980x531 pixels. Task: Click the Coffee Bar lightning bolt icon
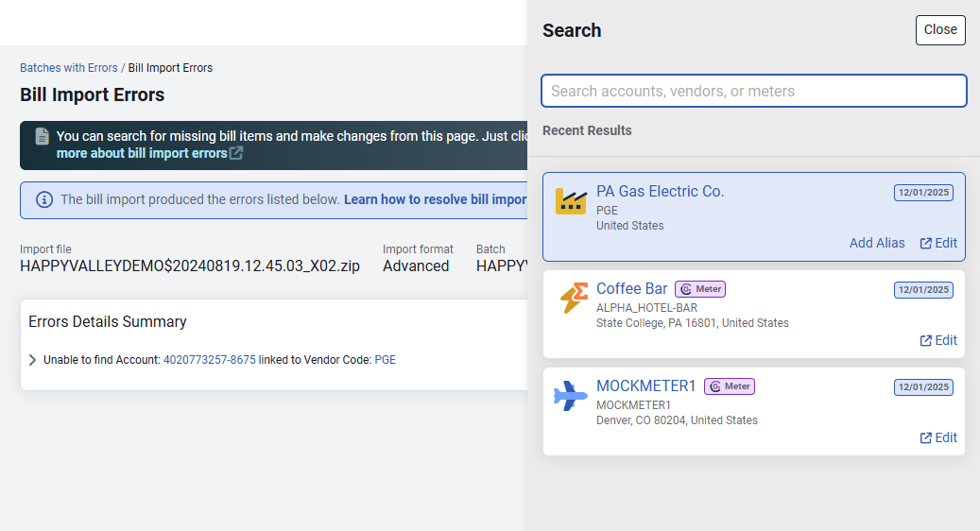pyautogui.click(x=573, y=299)
